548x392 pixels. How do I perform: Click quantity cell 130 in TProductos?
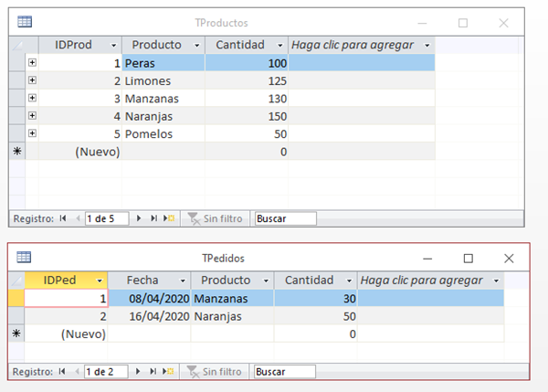(x=247, y=99)
